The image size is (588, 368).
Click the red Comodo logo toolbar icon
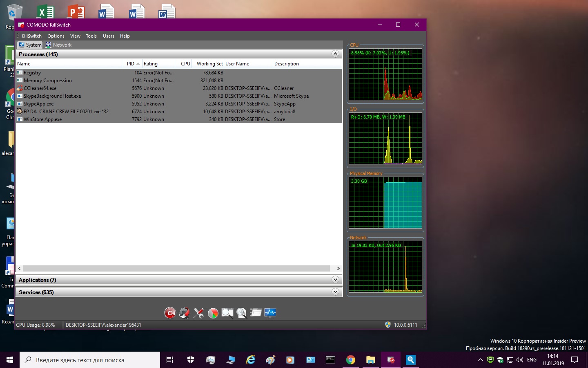(x=170, y=313)
